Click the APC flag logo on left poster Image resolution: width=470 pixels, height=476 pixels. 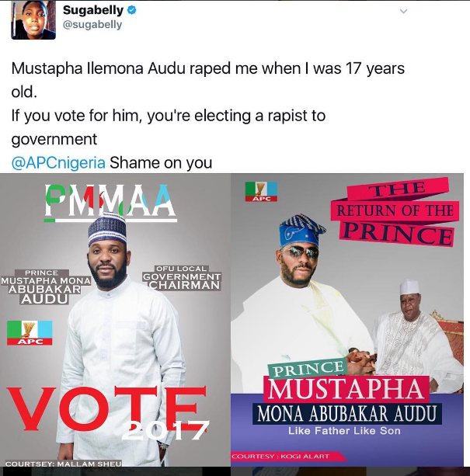[30, 332]
